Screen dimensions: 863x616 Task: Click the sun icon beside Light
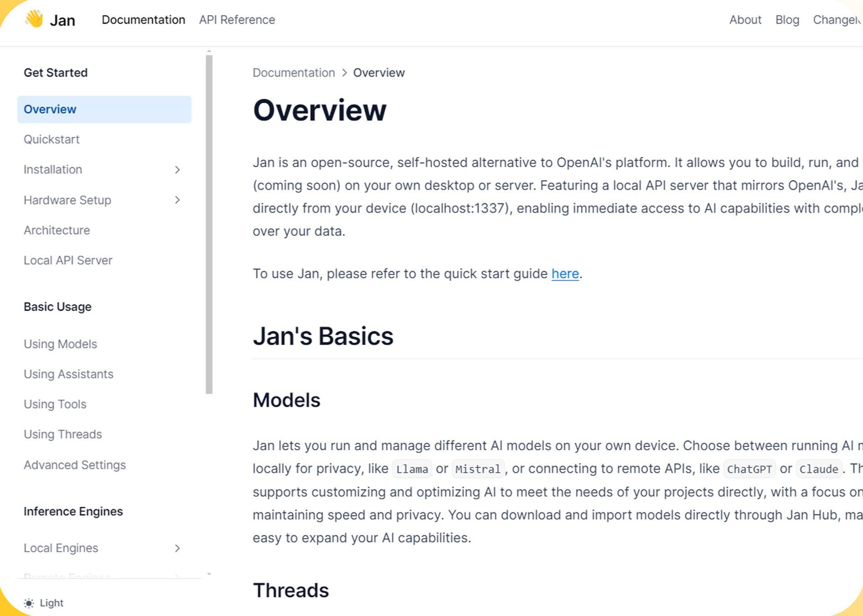pyautogui.click(x=29, y=603)
